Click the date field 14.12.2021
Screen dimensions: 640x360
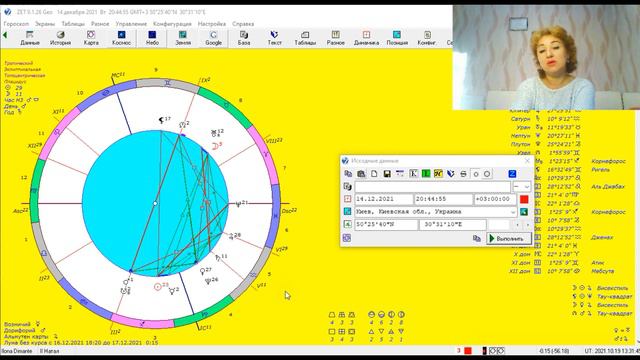coord(383,199)
